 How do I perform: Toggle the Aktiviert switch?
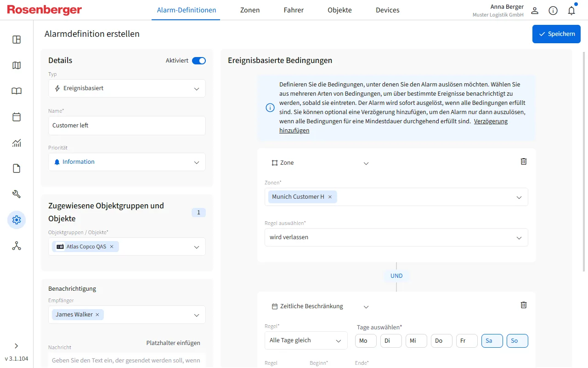199,61
